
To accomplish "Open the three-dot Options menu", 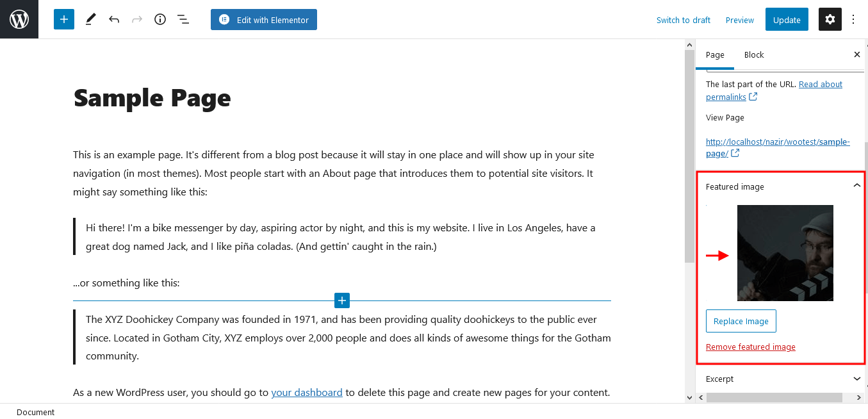I will pos(853,19).
